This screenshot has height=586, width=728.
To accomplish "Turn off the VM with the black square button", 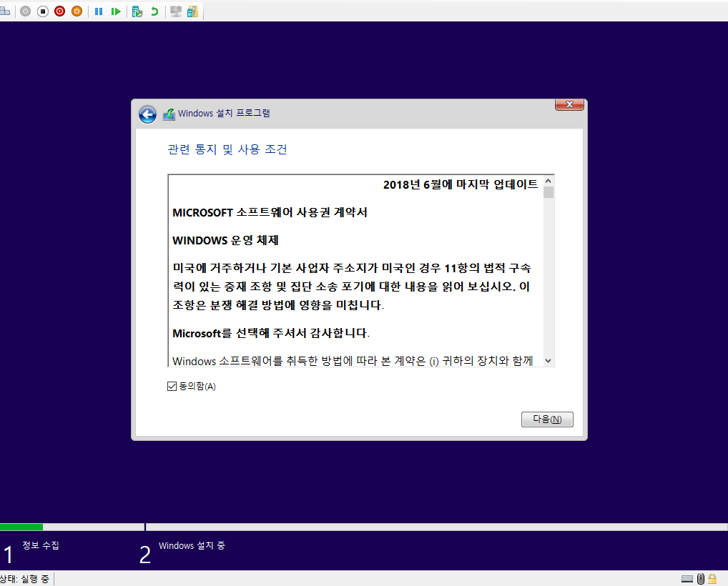I will [x=43, y=11].
